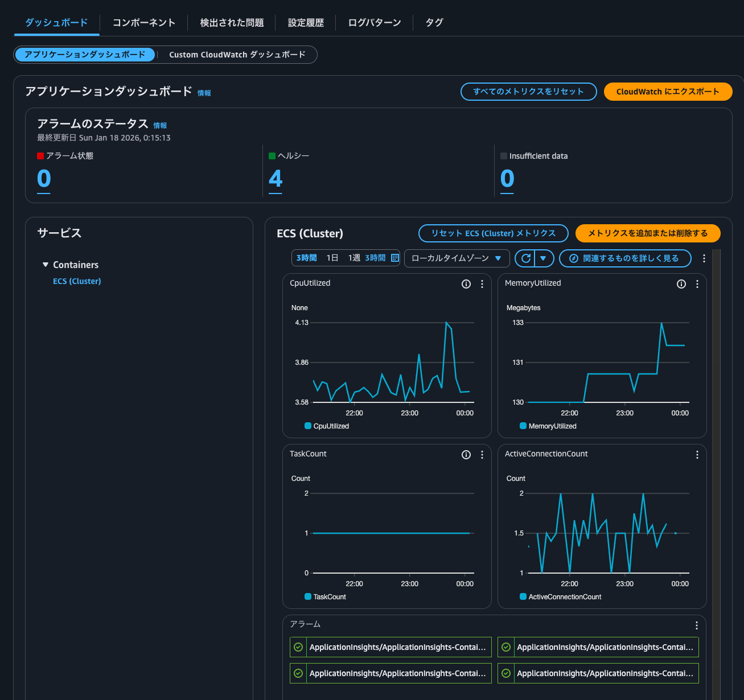Open the calendar custom time range icon
Viewport: 744px width, 700px height.
pyautogui.click(x=395, y=258)
